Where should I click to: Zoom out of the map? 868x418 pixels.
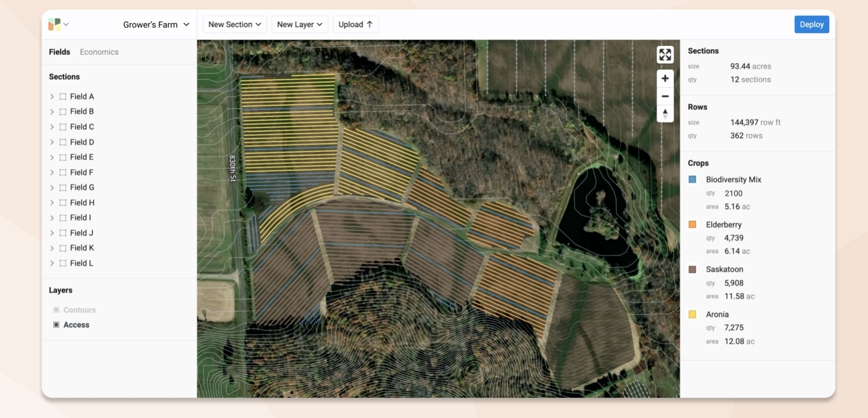pos(665,96)
